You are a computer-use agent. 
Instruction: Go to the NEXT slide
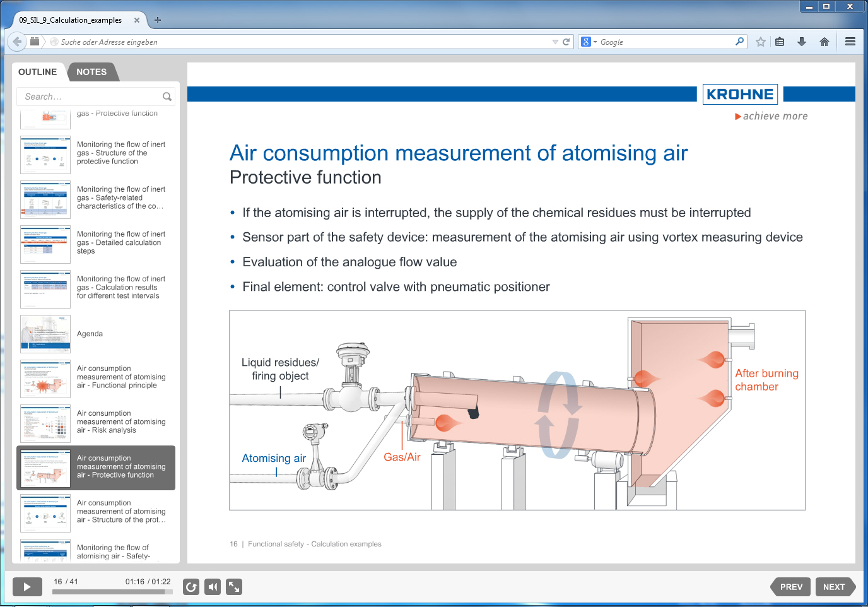point(835,587)
